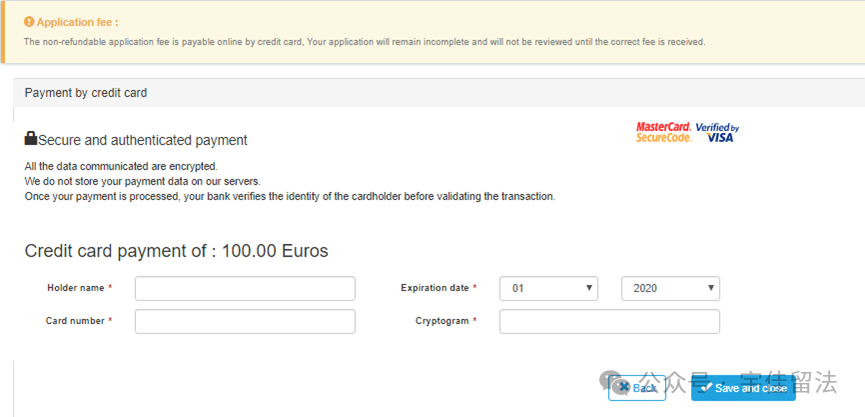This screenshot has height=417, width=865.
Task: Click the Payment by credit card header
Action: pos(86,93)
